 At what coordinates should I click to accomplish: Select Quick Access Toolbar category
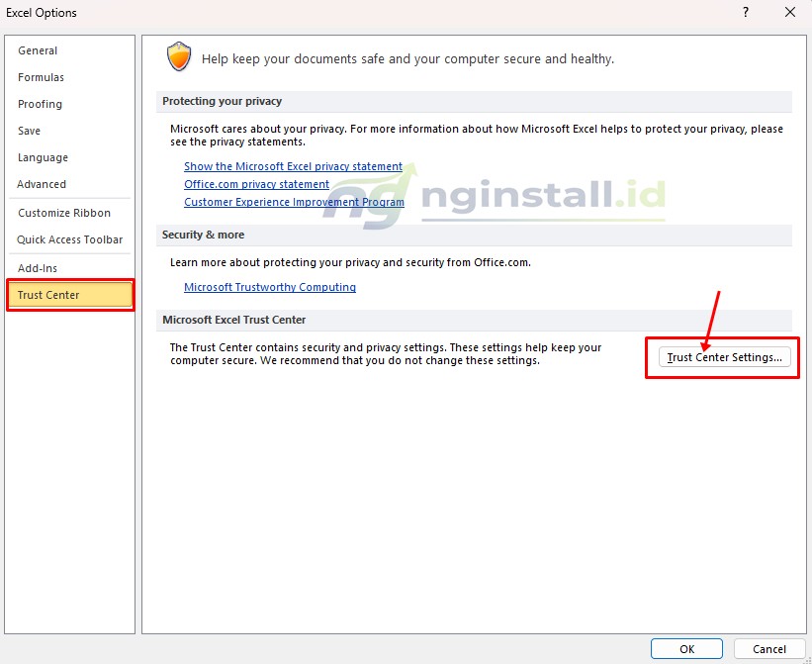coord(70,239)
